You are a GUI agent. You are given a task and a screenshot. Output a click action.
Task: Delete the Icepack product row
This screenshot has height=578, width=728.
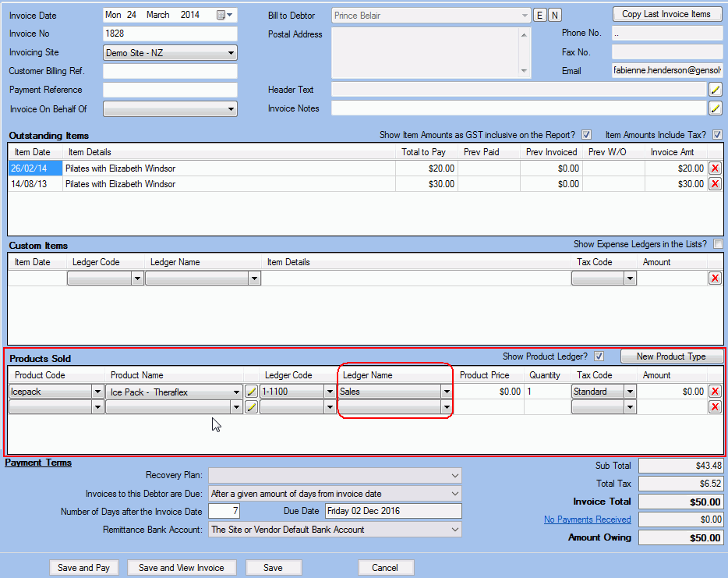coord(715,392)
